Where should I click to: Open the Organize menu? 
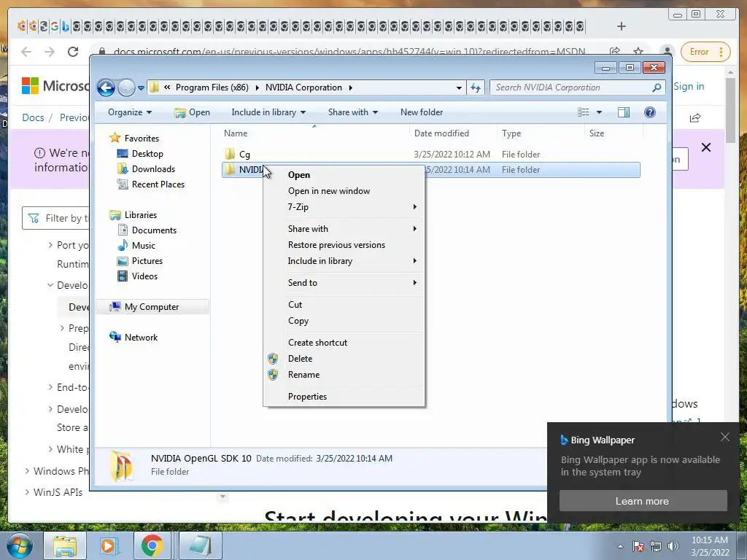tap(130, 112)
